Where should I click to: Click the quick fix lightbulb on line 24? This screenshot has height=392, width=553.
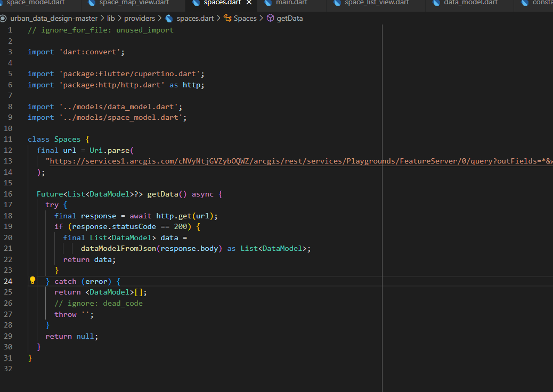tap(32, 280)
